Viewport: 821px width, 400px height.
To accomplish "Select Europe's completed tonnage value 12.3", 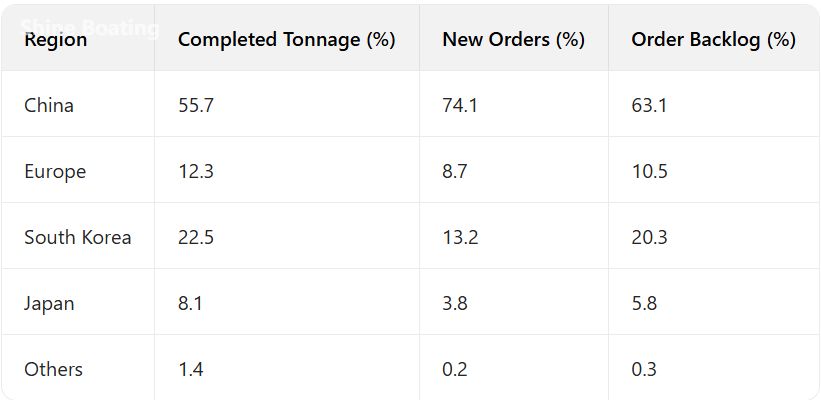I will (x=195, y=171).
